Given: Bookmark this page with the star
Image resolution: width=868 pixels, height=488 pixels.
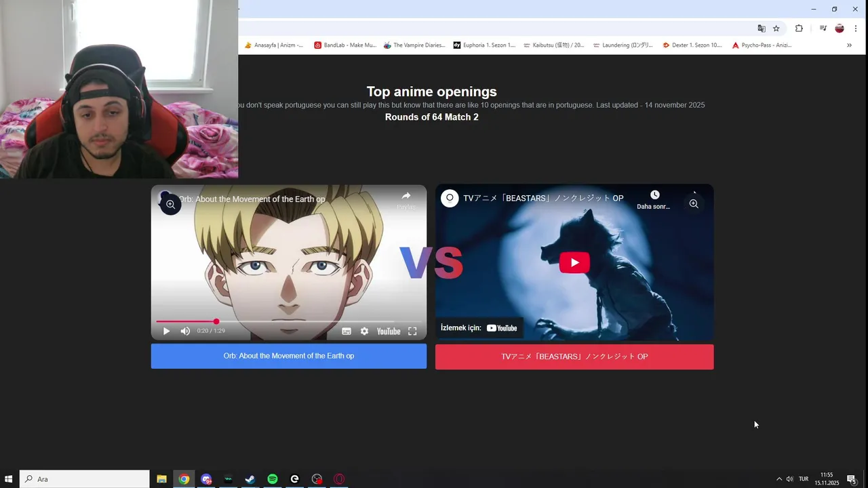Looking at the screenshot, I should coord(776,28).
